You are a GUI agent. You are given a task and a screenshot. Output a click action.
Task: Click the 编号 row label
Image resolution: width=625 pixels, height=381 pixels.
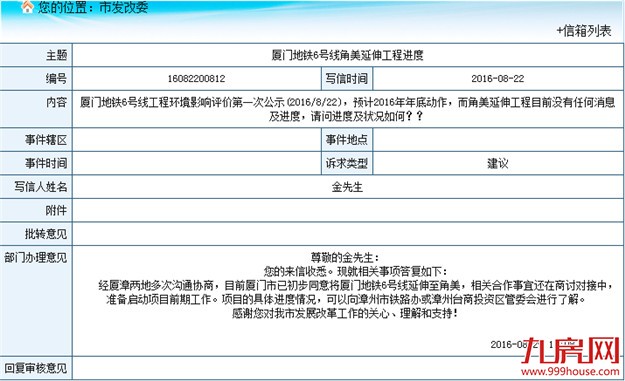(x=56, y=79)
